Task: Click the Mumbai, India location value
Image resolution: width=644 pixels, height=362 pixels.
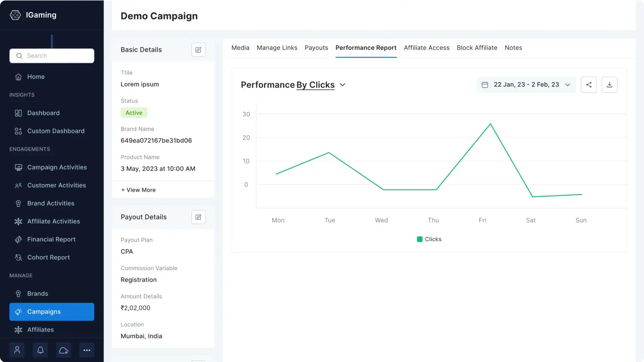Action: (x=141, y=336)
